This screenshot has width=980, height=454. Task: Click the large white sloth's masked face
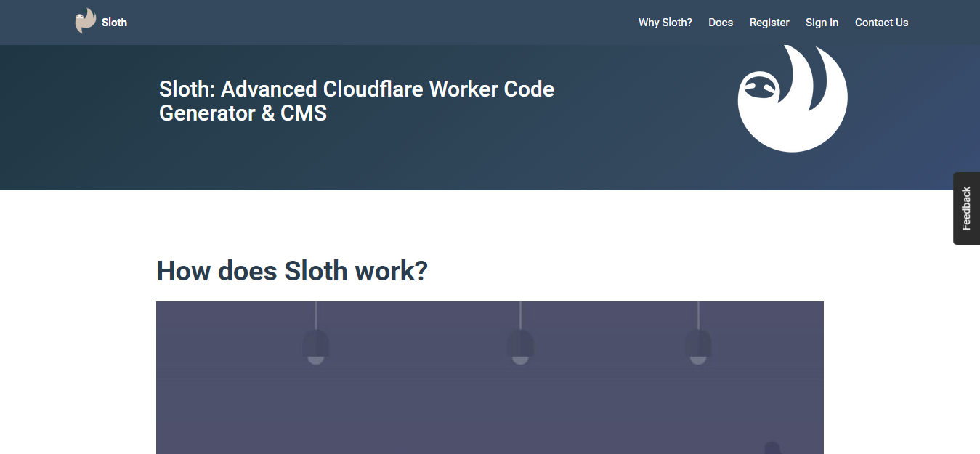coord(758,89)
